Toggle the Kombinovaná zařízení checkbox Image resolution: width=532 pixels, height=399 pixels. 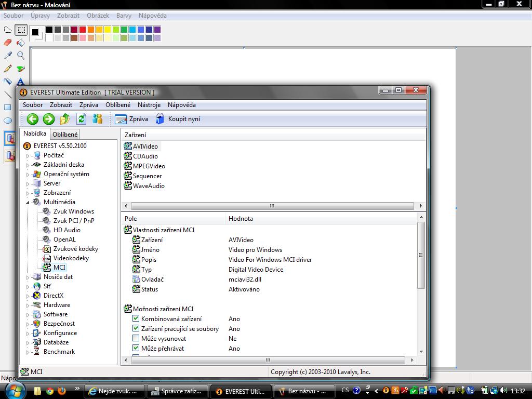click(136, 318)
